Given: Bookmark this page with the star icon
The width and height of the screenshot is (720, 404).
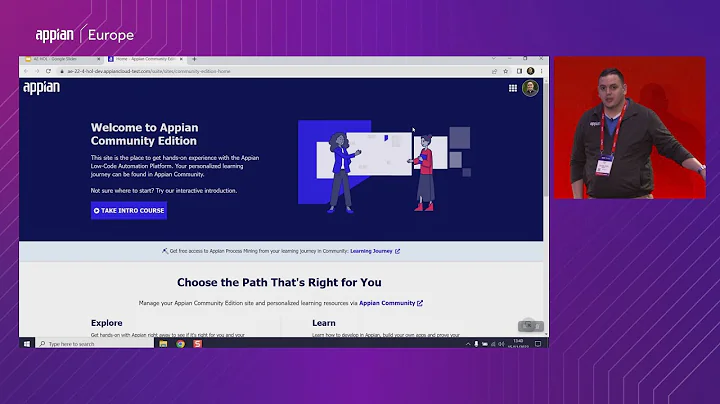Looking at the screenshot, I should [506, 71].
